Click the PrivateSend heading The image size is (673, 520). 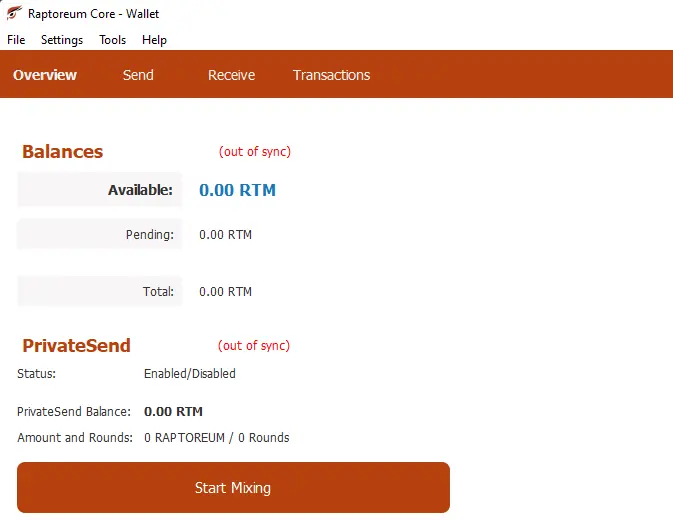(76, 345)
